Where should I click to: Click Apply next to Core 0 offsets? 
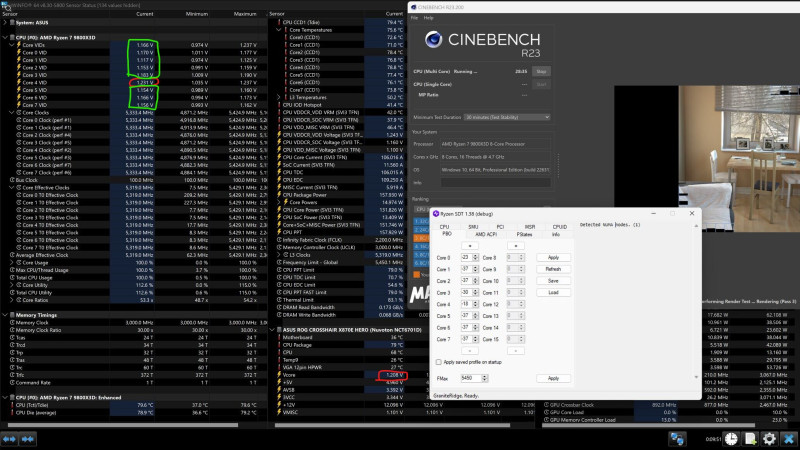click(553, 257)
